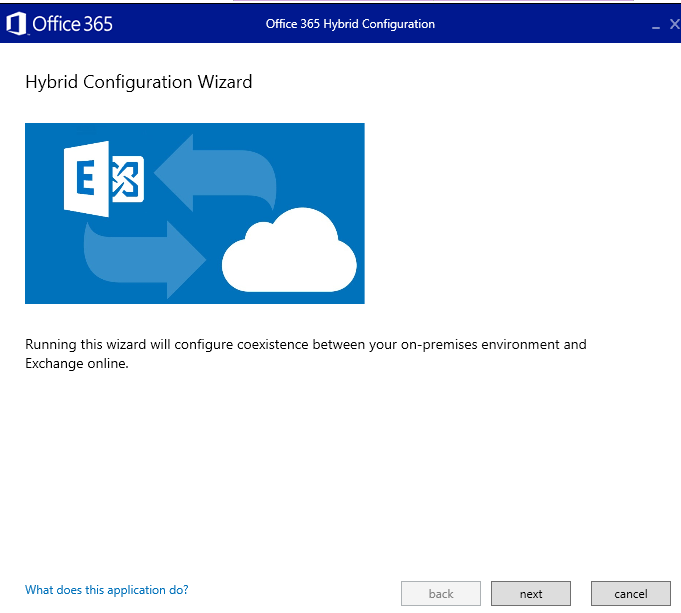Click the blue 'X' tile of Exchange logo
Image resolution: width=681 pixels, height=613 pixels.
point(128,179)
